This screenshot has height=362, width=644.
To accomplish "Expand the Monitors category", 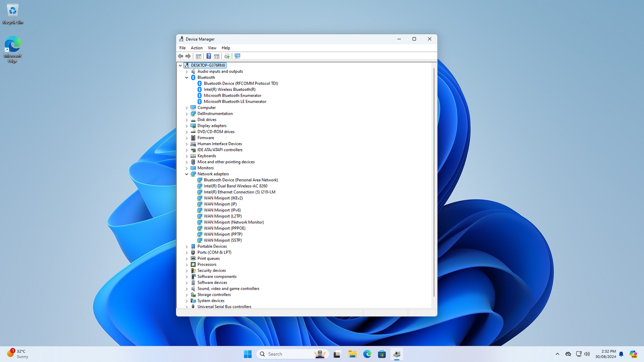I will coord(187,168).
